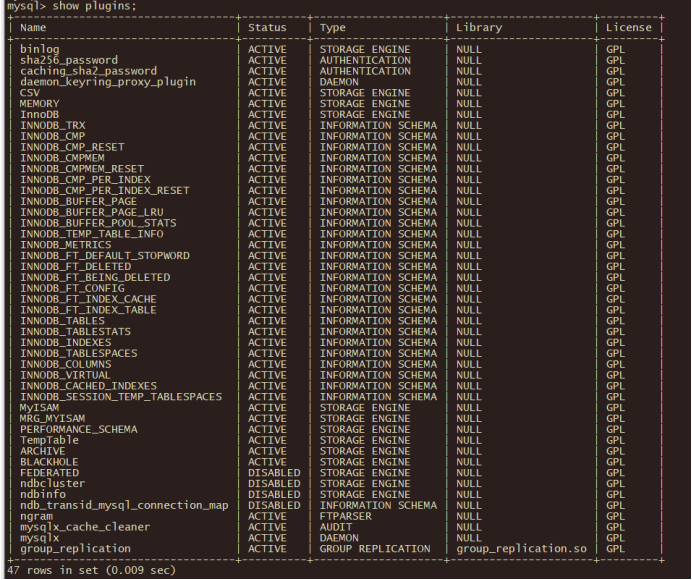The width and height of the screenshot is (692, 580).
Task: Click GPL license of group_replication row
Action: point(615,549)
